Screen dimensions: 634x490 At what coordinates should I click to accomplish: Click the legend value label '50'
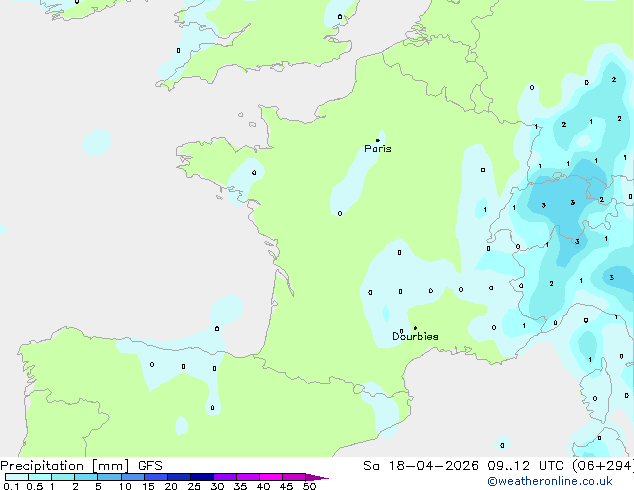tap(309, 486)
